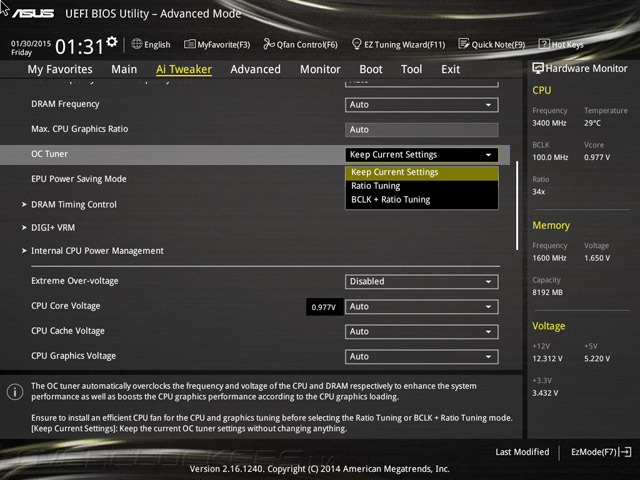Click the CPU Core Voltage label
640x480 pixels.
66,306
